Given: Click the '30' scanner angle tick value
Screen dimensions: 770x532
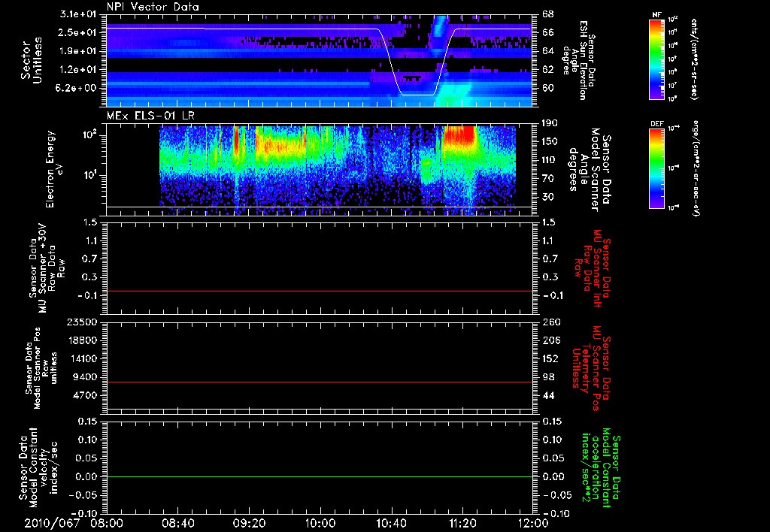Looking at the screenshot, I should (548, 198).
